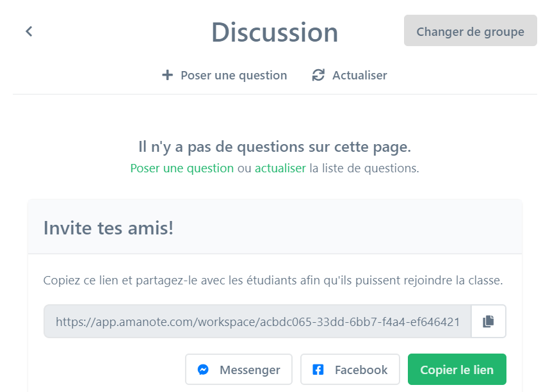Click the Discussion page title
This screenshot has height=392, width=550.
click(275, 32)
